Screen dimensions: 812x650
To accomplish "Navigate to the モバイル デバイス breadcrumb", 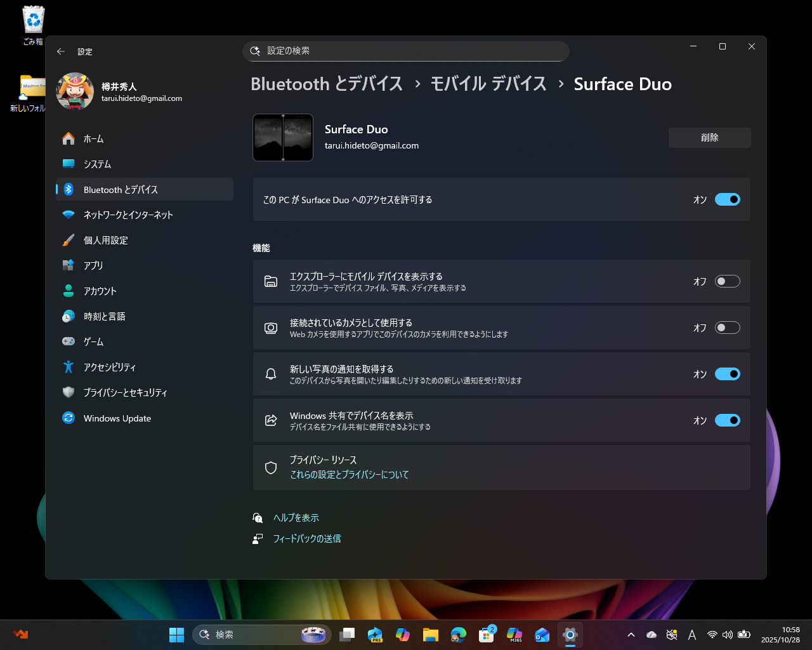I will 488,84.
